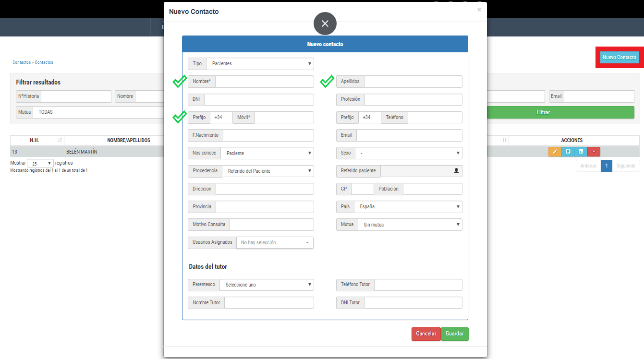
Task: Close the Nuevo Contacto dialog with small X
Action: coord(479,10)
